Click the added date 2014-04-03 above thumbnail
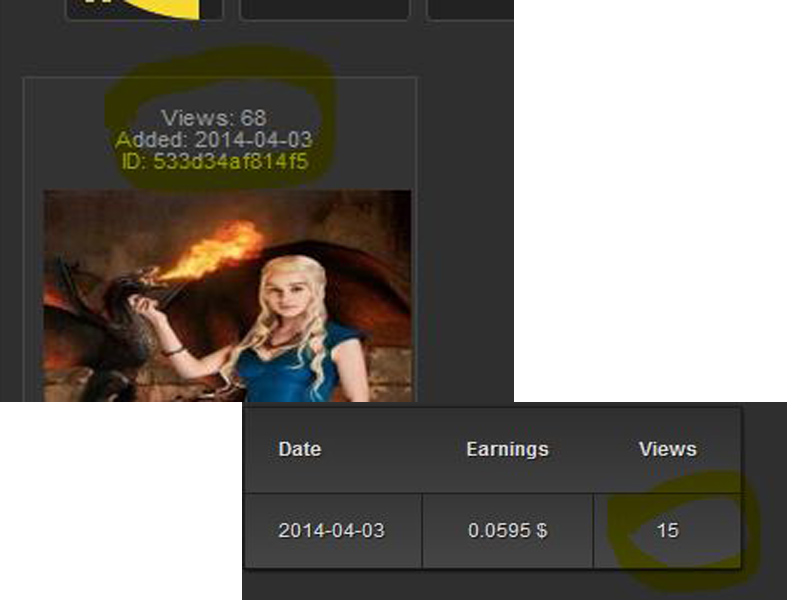The image size is (800, 600). pyautogui.click(x=253, y=140)
